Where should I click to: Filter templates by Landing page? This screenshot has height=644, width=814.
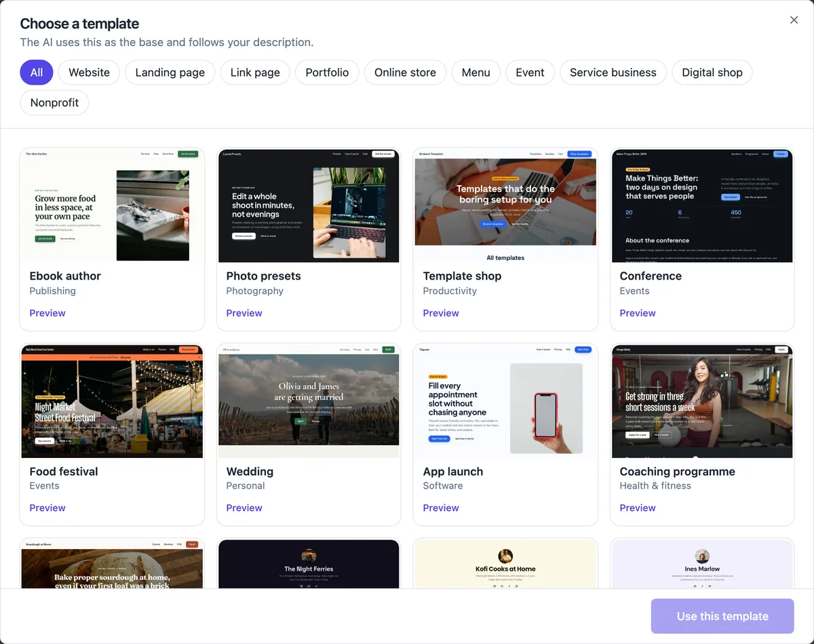pos(170,73)
